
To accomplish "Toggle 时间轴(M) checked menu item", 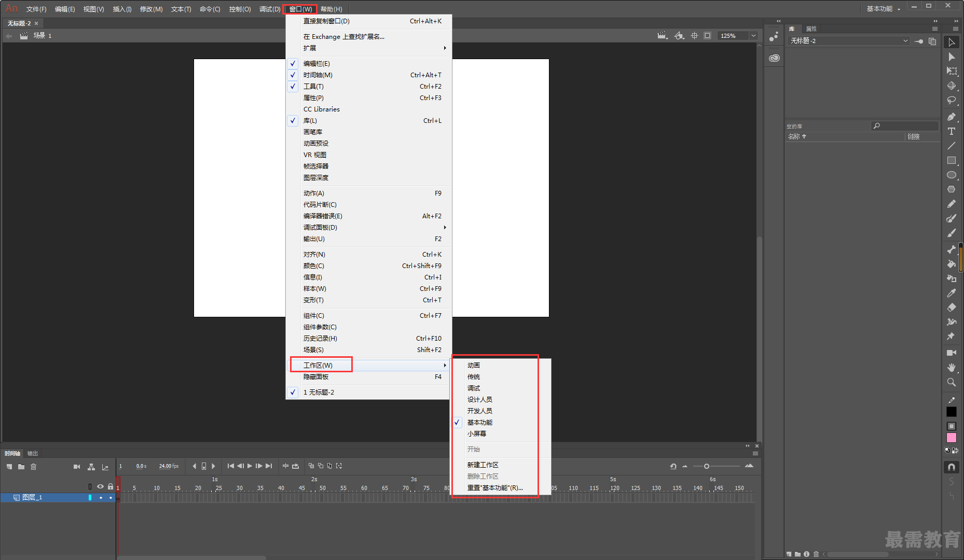I will coord(368,75).
